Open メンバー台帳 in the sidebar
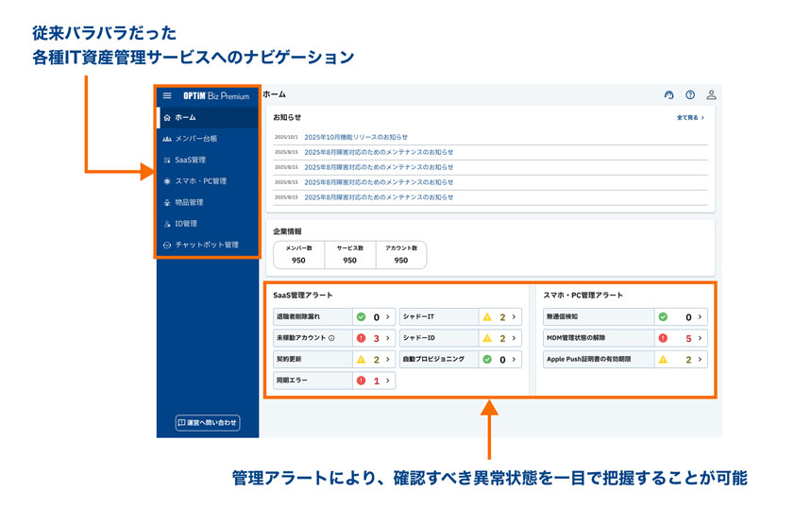812x508 pixels. pyautogui.click(x=208, y=139)
